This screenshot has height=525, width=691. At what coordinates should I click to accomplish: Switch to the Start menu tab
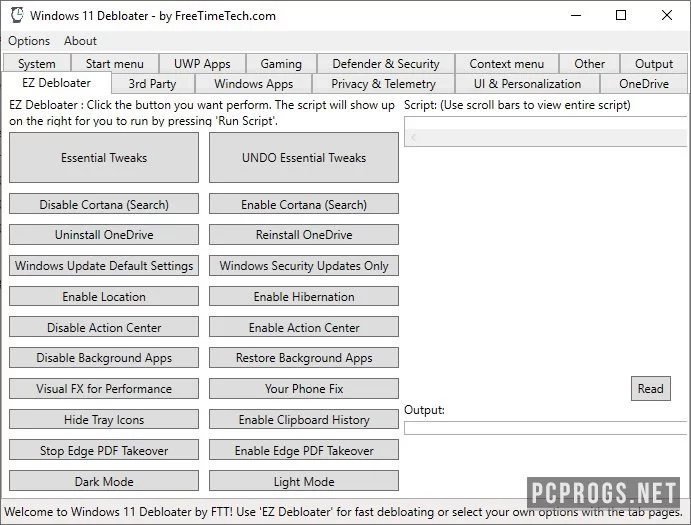[x=115, y=64]
